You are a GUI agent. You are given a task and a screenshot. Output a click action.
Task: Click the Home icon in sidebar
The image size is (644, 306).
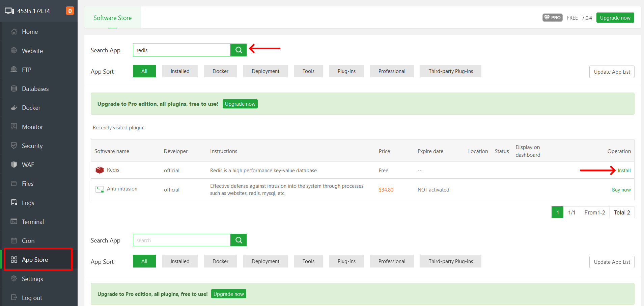(x=14, y=31)
